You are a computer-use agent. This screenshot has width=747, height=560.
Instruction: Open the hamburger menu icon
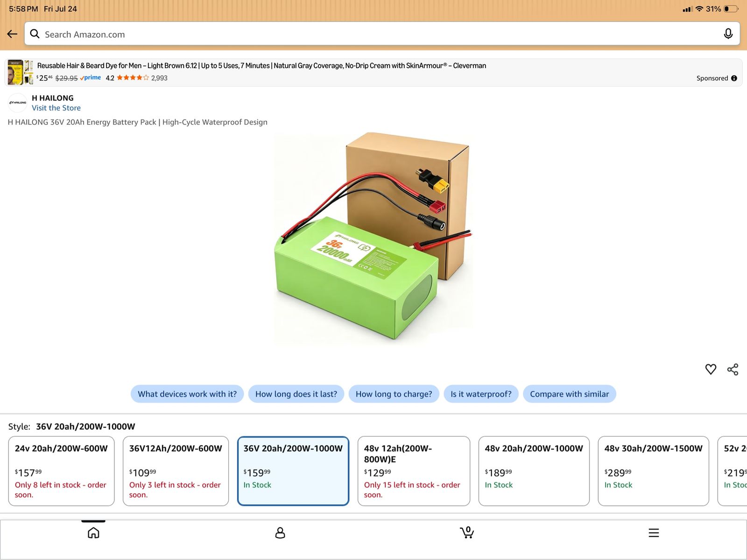click(654, 532)
